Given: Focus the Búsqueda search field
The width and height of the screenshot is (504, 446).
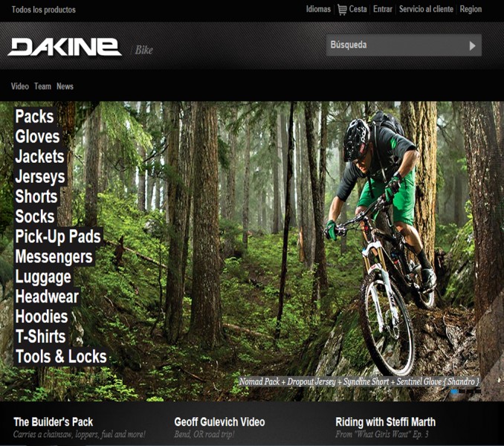Looking at the screenshot, I should pos(395,45).
